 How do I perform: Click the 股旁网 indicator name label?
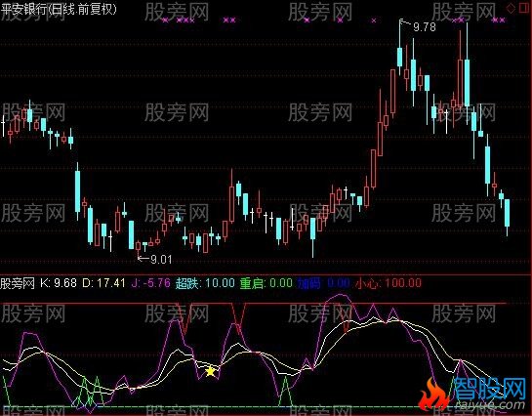click(x=18, y=283)
